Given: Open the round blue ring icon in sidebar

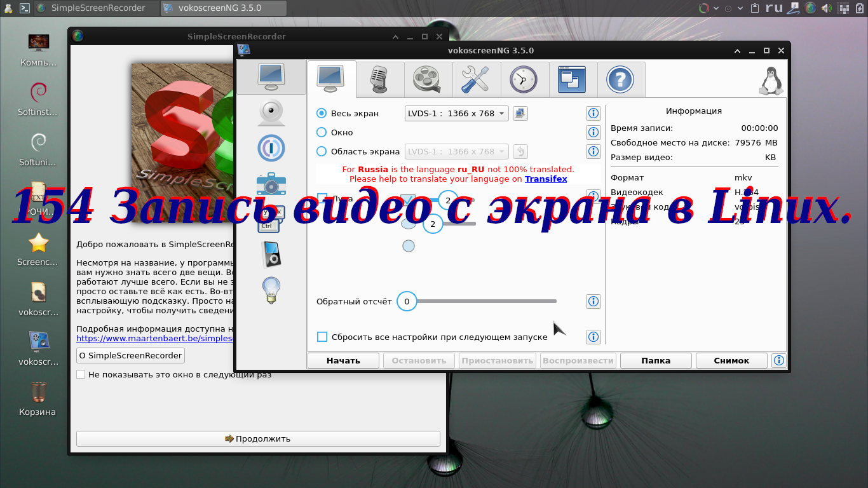Looking at the screenshot, I should (x=271, y=148).
